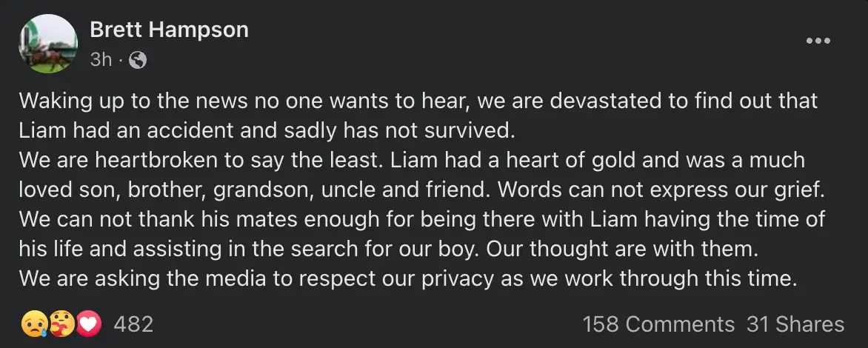Open the three-dot post options menu
The height and width of the screenshot is (348, 868).
(818, 41)
